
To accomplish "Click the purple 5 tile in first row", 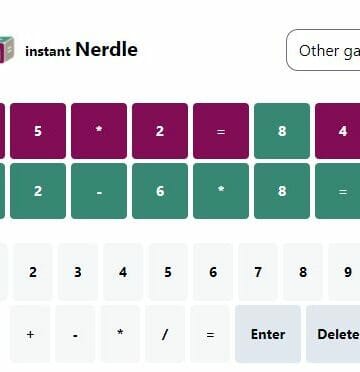I will click(38, 131).
